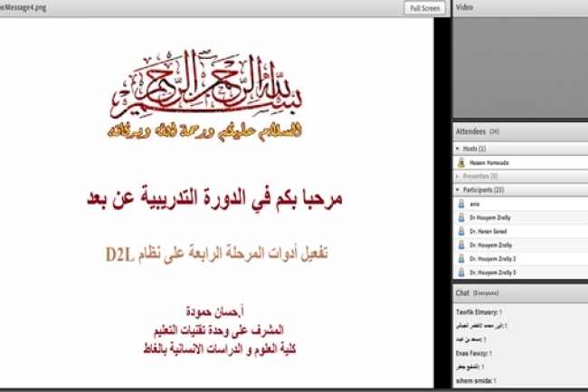Image resolution: width=588 pixels, height=392 pixels.
Task: Click the Tawfik Elmasry chat message
Action: coord(479,312)
